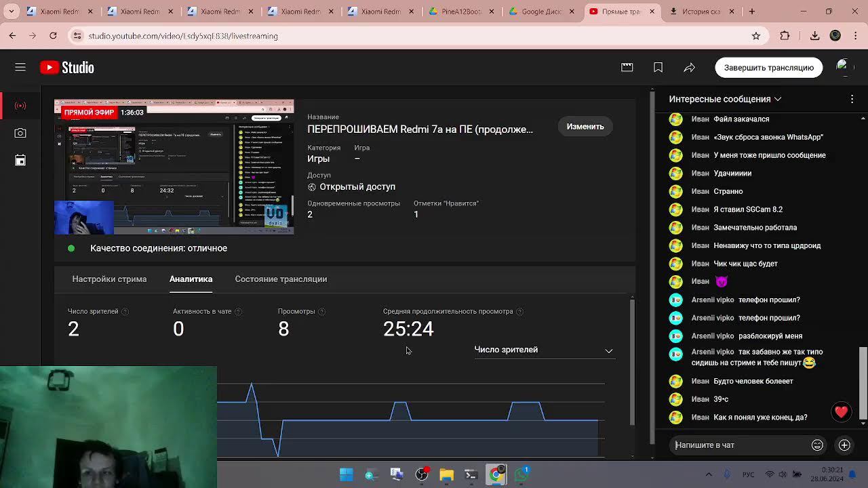Click the Качество соединения: отличное status

(159, 248)
